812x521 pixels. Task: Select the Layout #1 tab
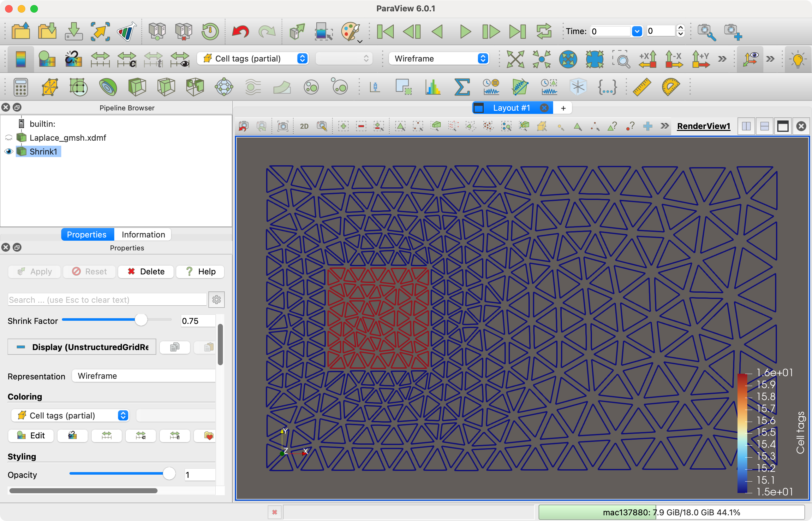coord(511,108)
